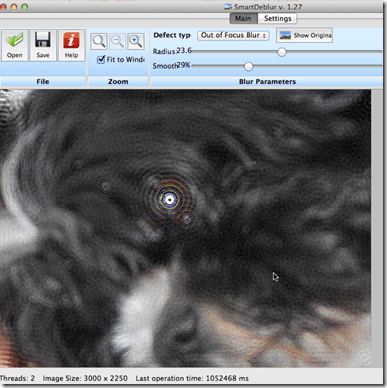The height and width of the screenshot is (388, 387).
Task: Click the Last operation time status
Action: click(192, 378)
